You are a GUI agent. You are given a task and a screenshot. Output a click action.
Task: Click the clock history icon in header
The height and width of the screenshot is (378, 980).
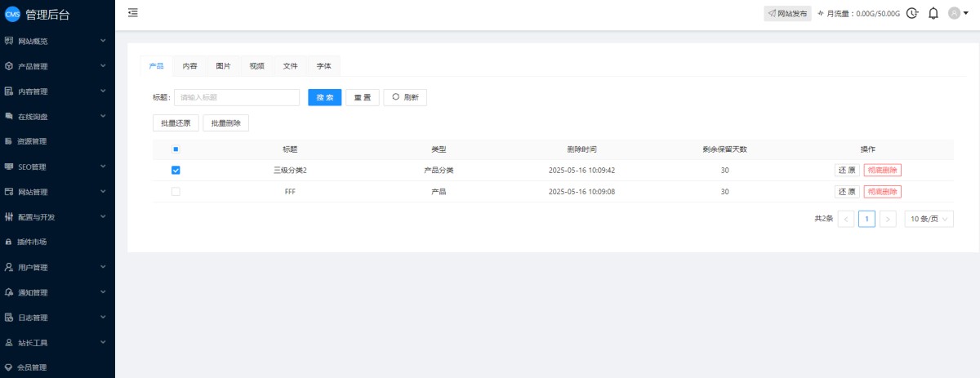912,14
